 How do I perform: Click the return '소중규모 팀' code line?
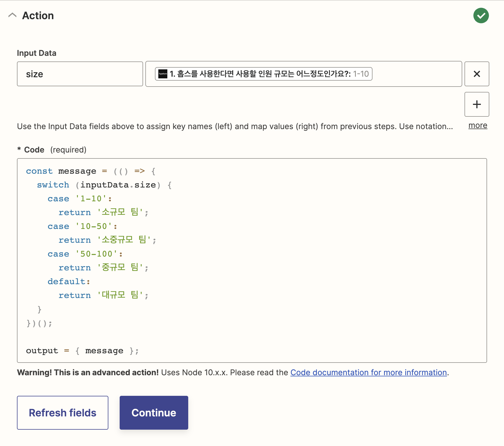[107, 240]
